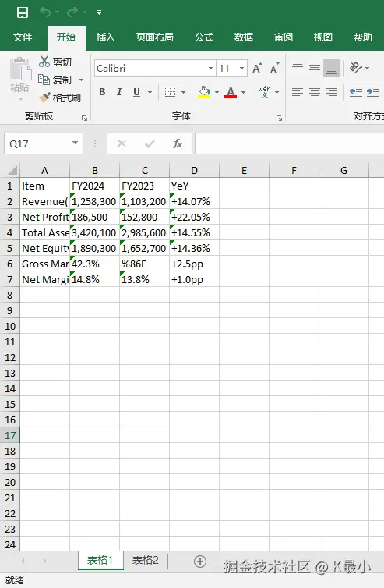Click the decrease indent icon
384x588 pixels.
coord(356,92)
